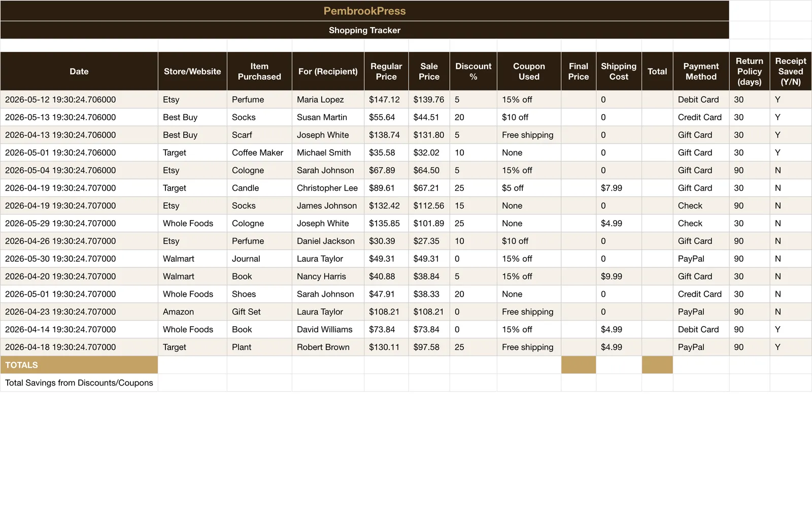Select the Scarf item cell
The image size is (812, 522).
[x=259, y=135]
